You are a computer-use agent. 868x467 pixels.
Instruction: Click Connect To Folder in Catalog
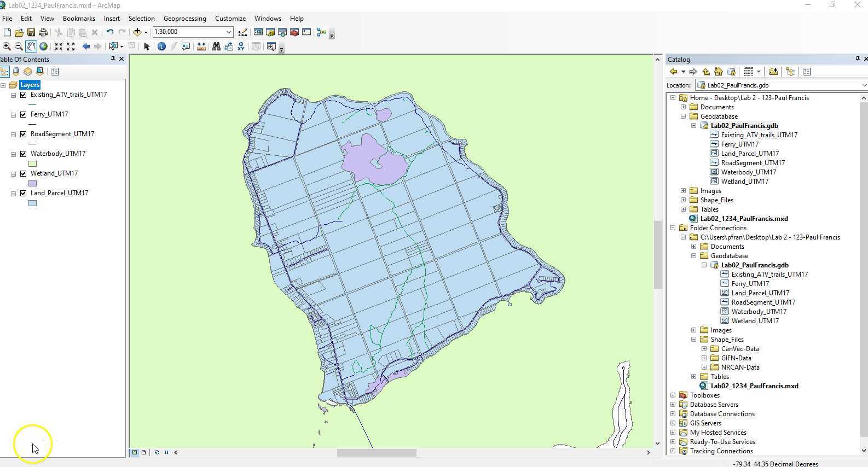tap(773, 72)
